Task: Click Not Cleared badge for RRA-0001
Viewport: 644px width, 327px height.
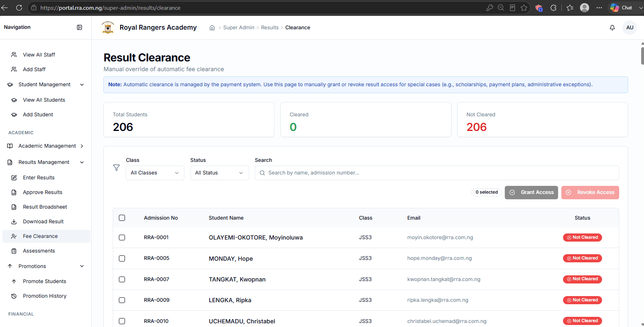Action: click(x=582, y=238)
